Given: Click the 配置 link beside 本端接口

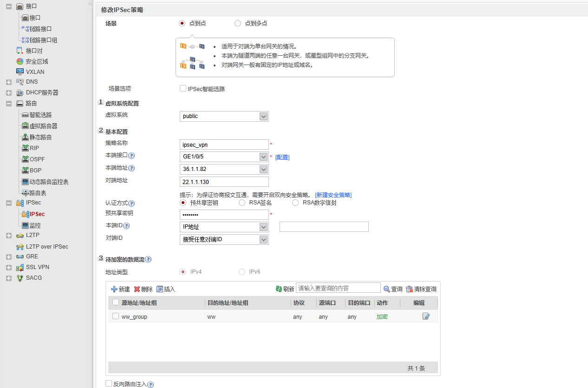Looking at the screenshot, I should 282,158.
